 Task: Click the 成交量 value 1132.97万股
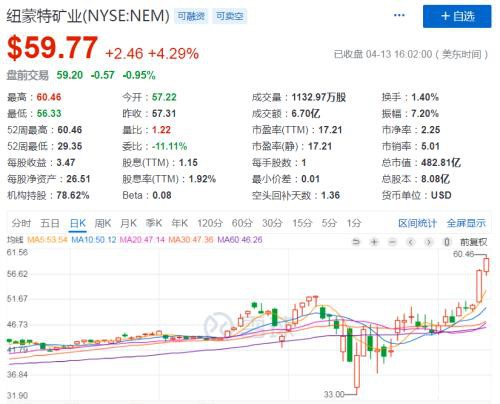319,97
